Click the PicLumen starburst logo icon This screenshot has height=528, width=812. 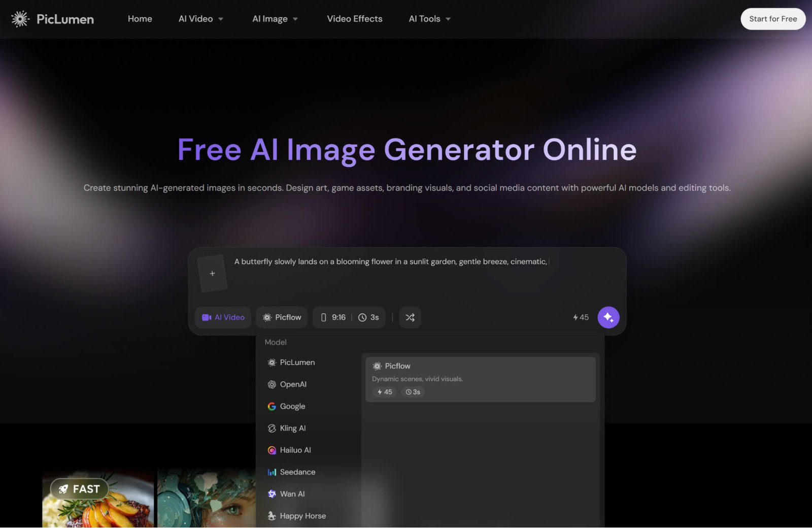(20, 19)
